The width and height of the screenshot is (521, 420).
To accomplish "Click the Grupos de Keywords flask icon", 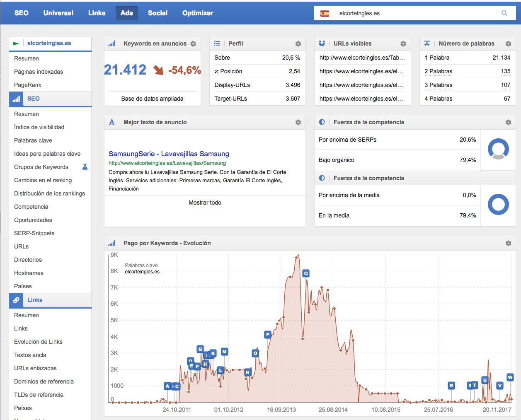I will (x=85, y=167).
